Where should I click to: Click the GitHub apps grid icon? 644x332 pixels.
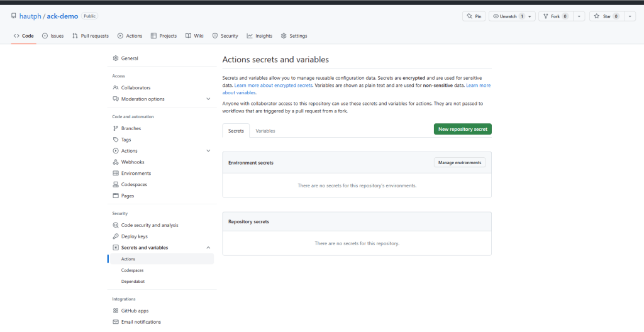(116, 311)
